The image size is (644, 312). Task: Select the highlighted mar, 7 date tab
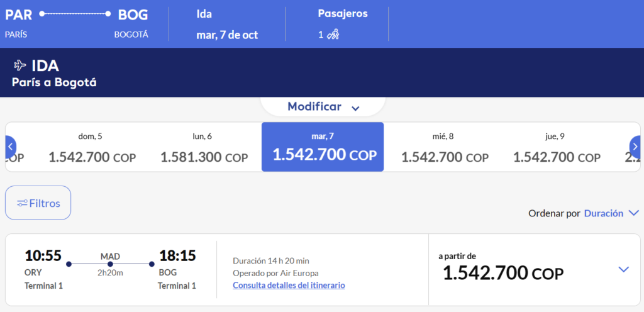pos(323,147)
